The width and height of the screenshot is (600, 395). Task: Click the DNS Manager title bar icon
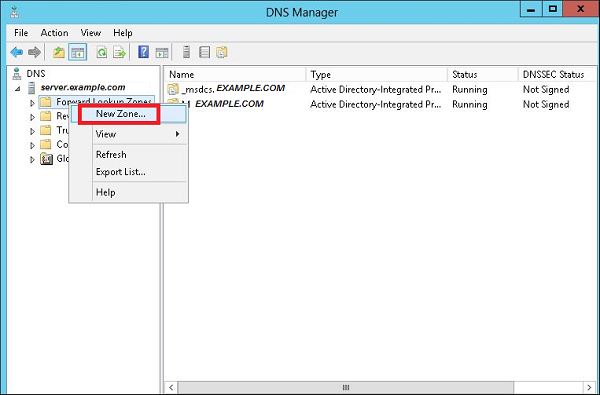(15, 12)
